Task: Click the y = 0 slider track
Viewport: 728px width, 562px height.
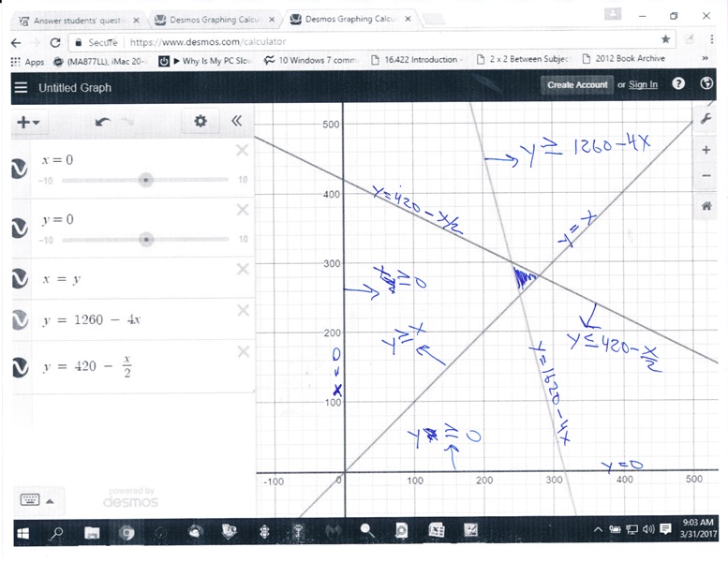Action: (x=145, y=240)
